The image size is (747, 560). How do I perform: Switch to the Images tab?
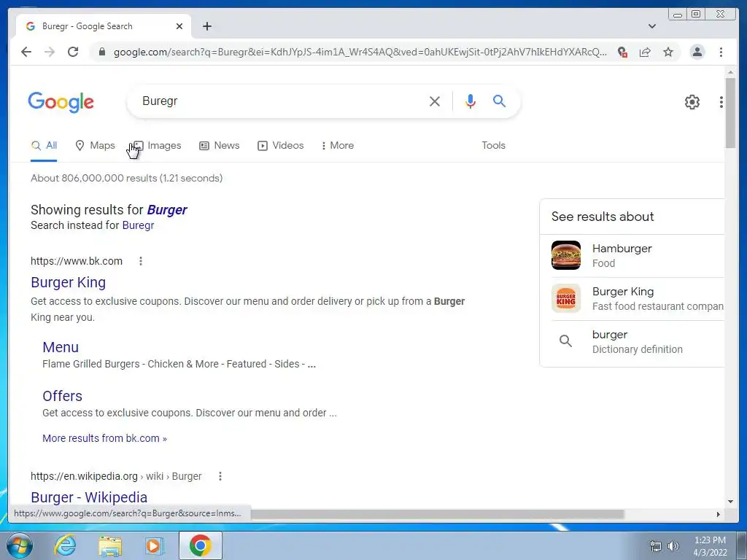click(157, 146)
